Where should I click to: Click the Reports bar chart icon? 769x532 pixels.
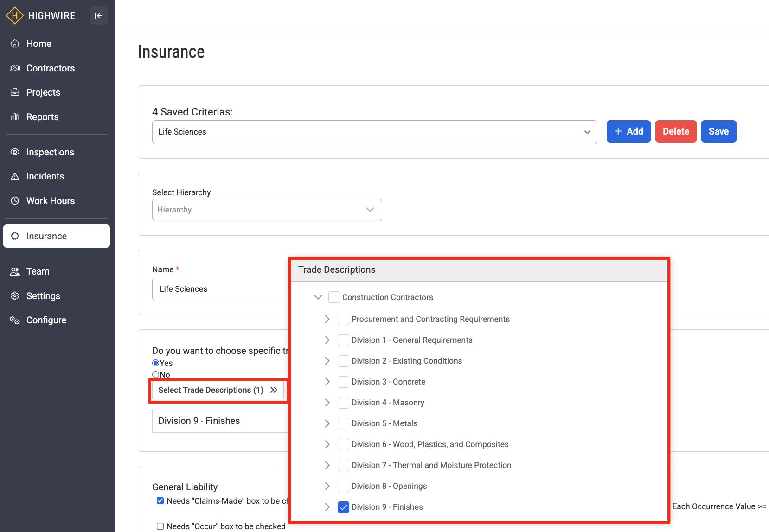coord(15,117)
